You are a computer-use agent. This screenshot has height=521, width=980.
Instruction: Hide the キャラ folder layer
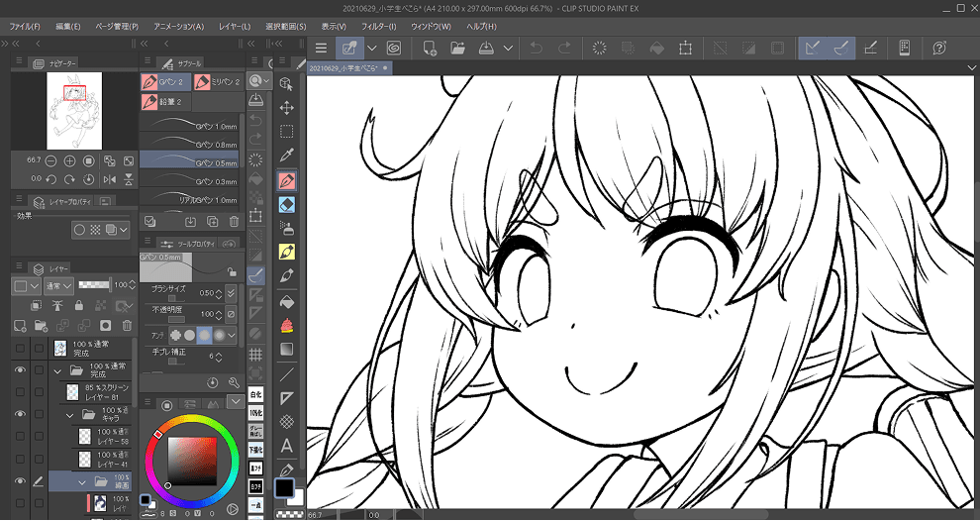click(x=20, y=415)
